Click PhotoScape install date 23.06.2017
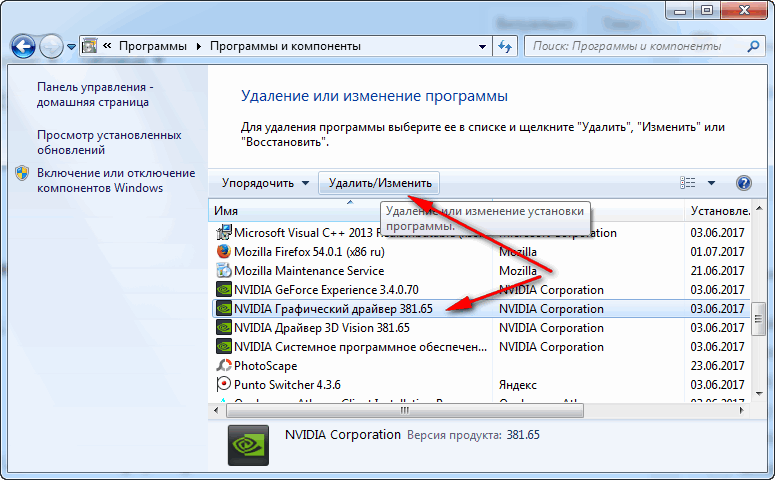This screenshot has width=775, height=480. pyautogui.click(x=717, y=366)
